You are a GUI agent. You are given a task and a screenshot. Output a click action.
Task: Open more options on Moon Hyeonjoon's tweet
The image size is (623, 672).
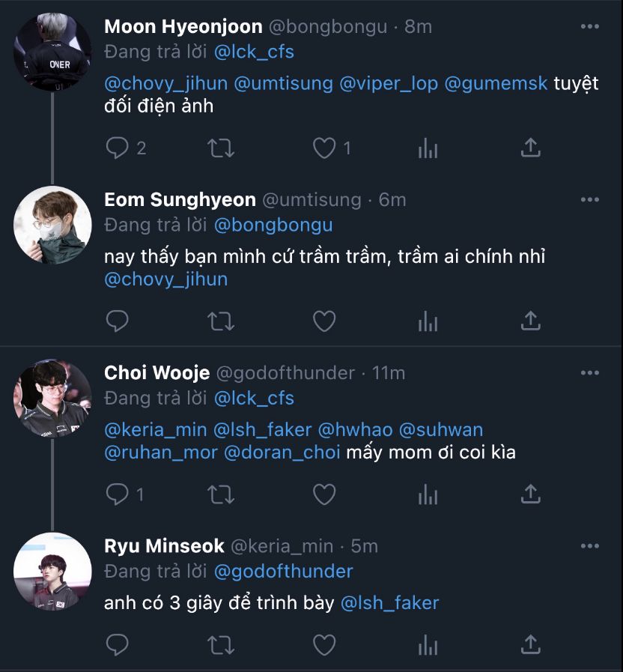(590, 27)
